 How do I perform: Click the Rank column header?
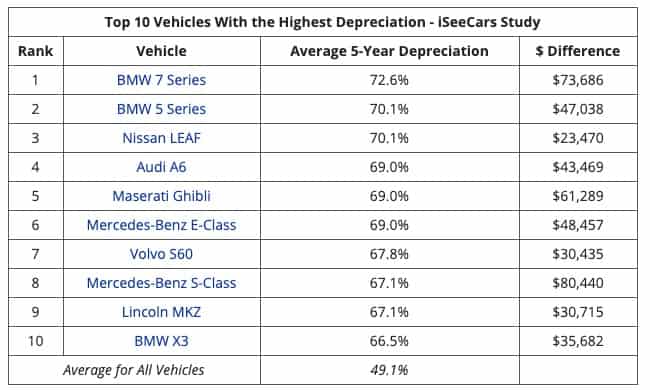coord(36,51)
